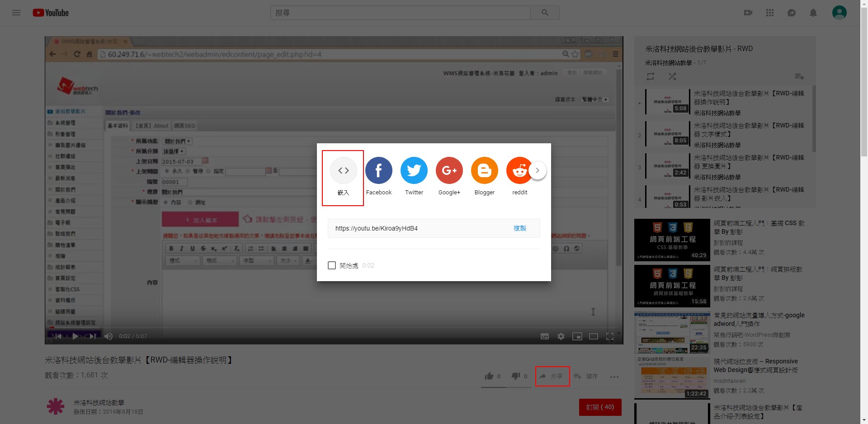The image size is (868, 424).
Task: Select the Google+ share icon
Action: point(449,171)
